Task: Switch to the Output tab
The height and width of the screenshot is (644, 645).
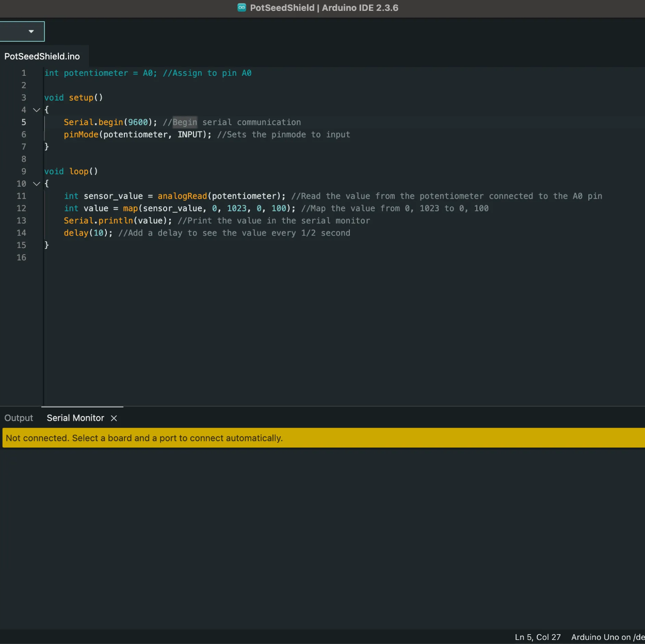Action: [19, 418]
